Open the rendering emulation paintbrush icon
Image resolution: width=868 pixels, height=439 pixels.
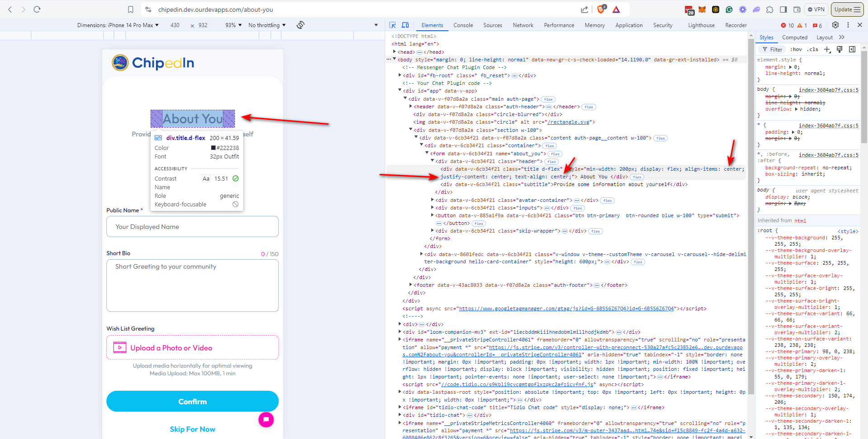coord(840,49)
